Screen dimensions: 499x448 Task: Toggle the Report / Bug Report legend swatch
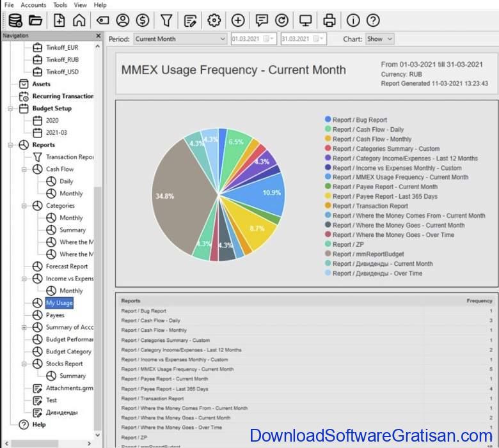coord(328,120)
